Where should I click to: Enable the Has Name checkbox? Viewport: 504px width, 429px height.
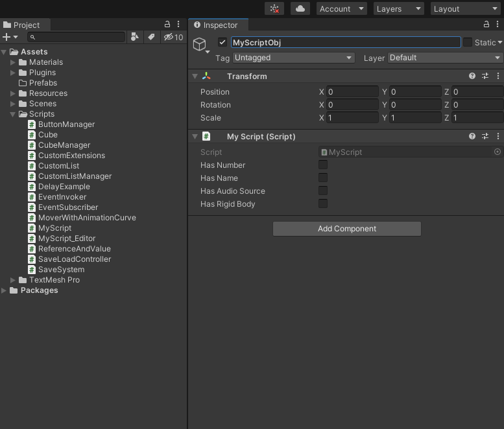point(323,178)
